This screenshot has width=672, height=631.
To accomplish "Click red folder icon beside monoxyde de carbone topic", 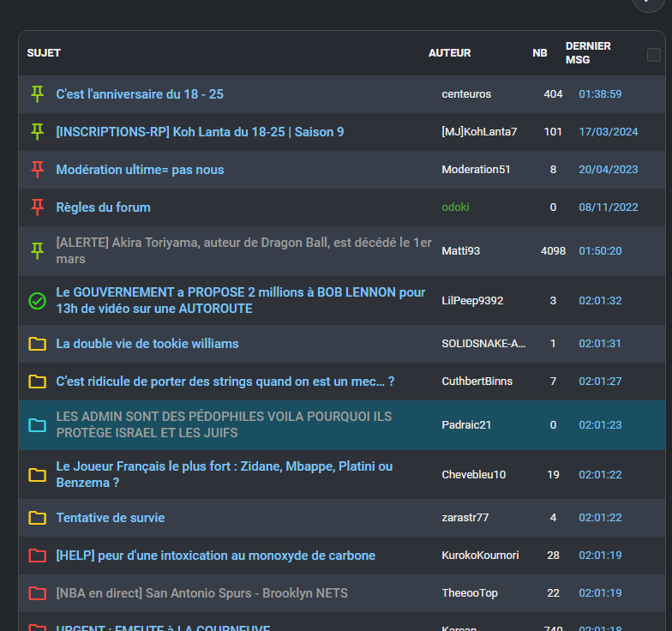I will point(38,556).
